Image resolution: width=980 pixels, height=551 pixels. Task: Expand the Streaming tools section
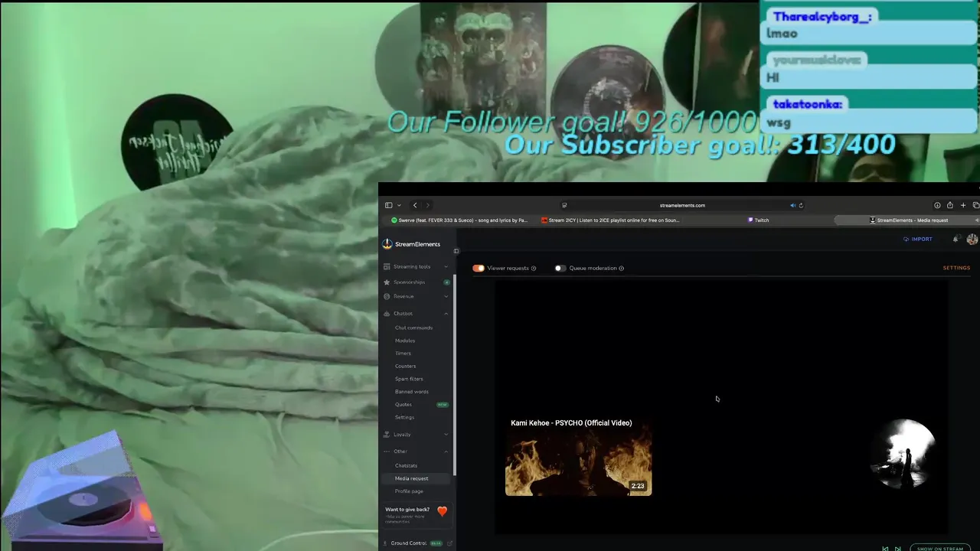[x=446, y=267]
